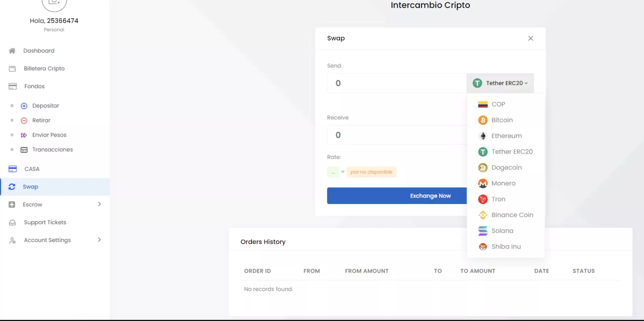Click the Send amount input field
644x321 pixels.
coord(396,83)
